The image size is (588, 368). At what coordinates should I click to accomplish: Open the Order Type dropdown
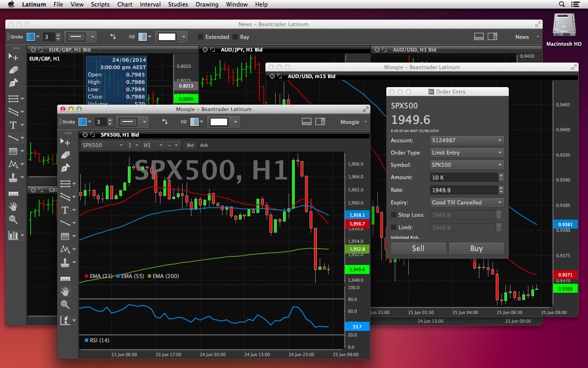click(x=467, y=153)
